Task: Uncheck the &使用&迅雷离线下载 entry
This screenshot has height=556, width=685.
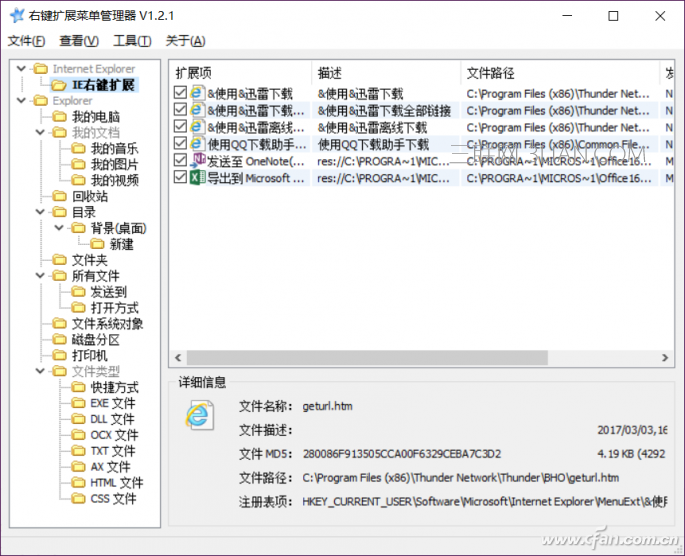Action: pyautogui.click(x=180, y=126)
